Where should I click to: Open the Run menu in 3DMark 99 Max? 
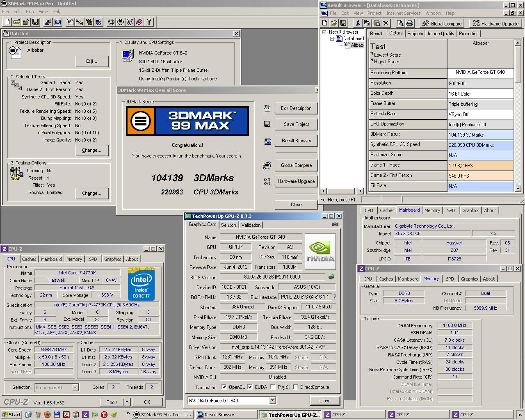pos(30,11)
